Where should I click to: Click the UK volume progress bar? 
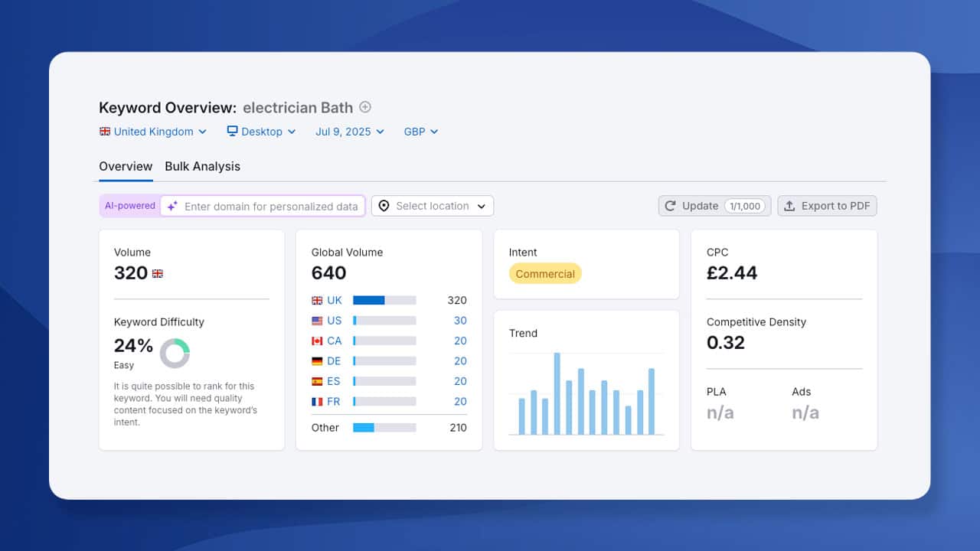tap(384, 300)
